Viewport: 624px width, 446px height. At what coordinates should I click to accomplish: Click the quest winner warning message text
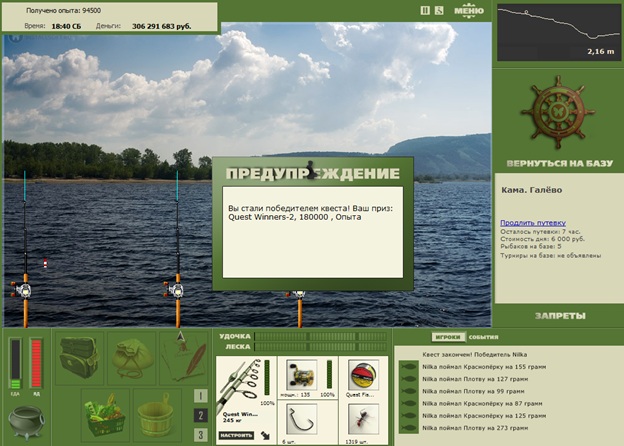pyautogui.click(x=310, y=213)
